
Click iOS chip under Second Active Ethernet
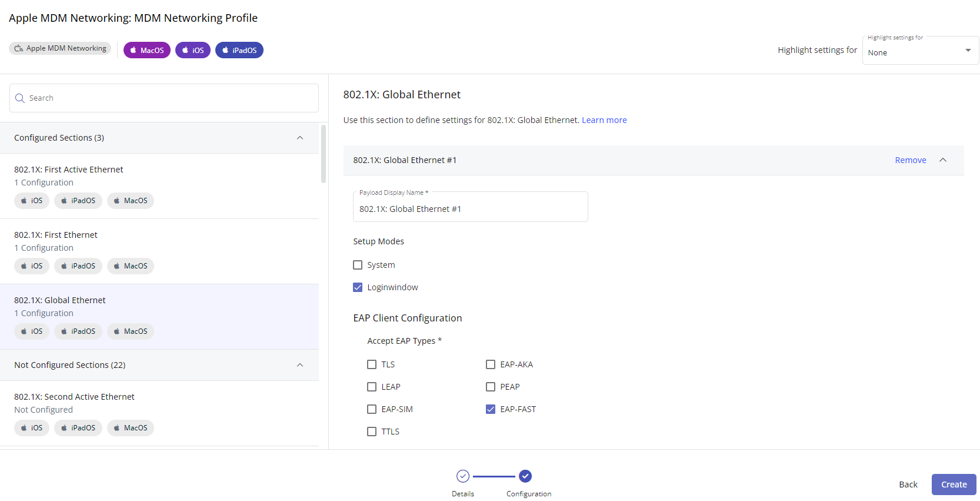click(x=32, y=428)
